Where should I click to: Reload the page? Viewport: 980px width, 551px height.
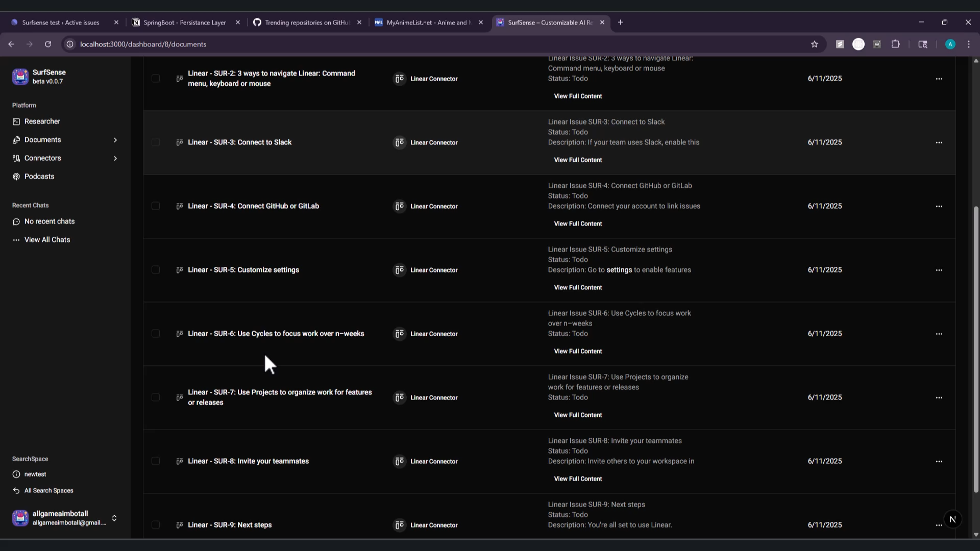48,44
